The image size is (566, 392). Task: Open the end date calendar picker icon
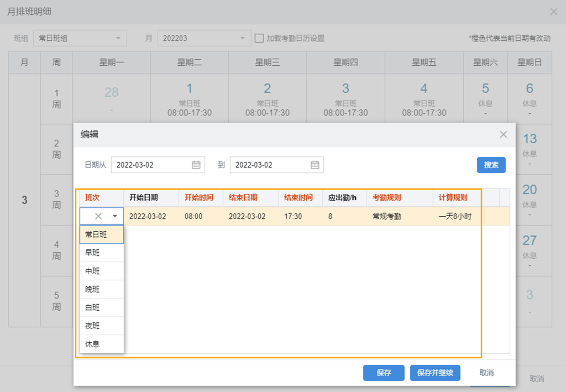tap(315, 165)
